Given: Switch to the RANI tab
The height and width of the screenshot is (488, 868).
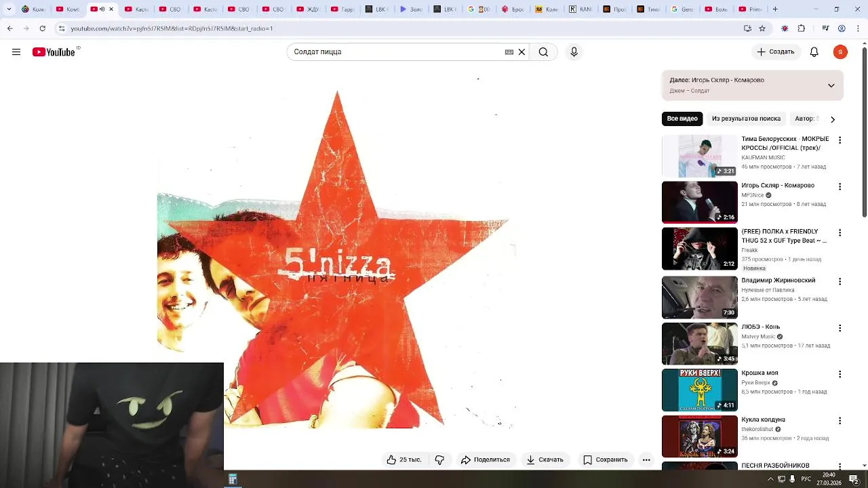Looking at the screenshot, I should click(580, 9).
